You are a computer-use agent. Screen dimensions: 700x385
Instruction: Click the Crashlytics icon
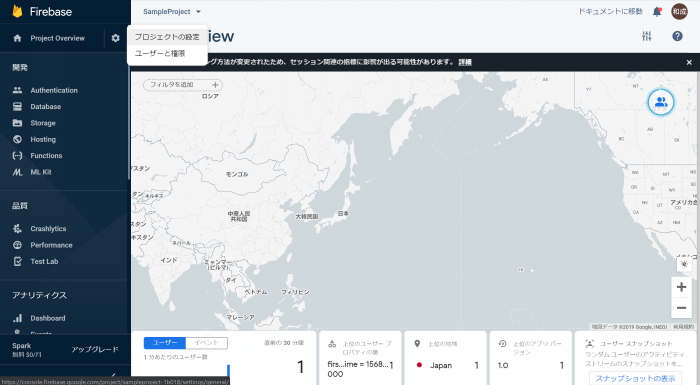(17, 229)
